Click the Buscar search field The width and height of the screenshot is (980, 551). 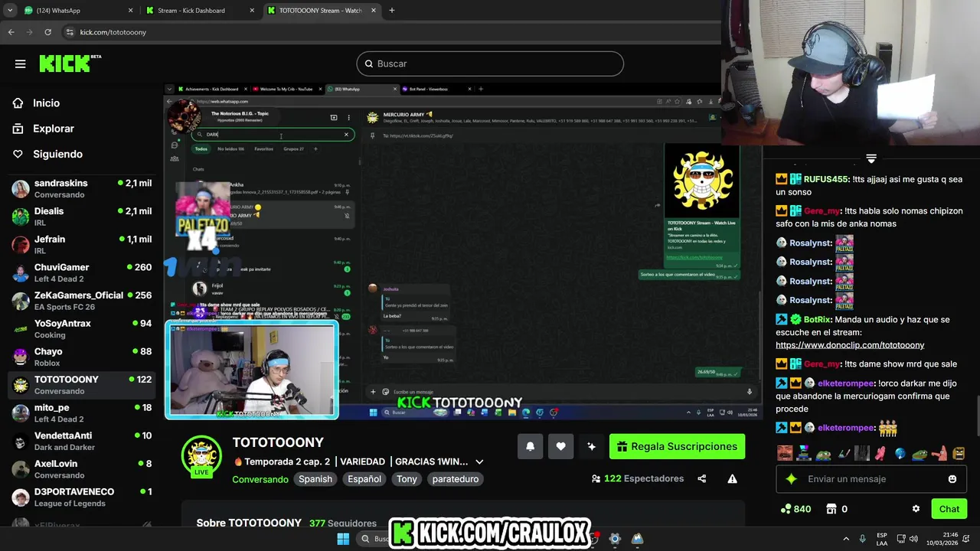[490, 64]
